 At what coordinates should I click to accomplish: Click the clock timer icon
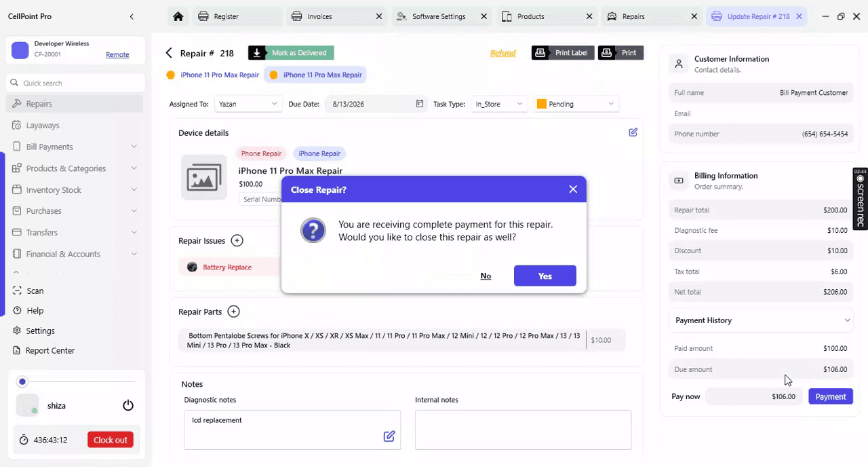[24, 440]
